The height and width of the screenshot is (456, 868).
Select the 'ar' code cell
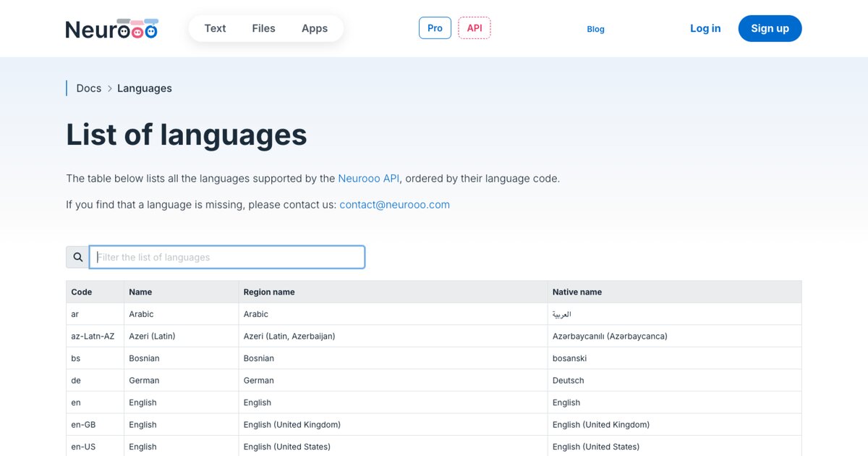95,314
